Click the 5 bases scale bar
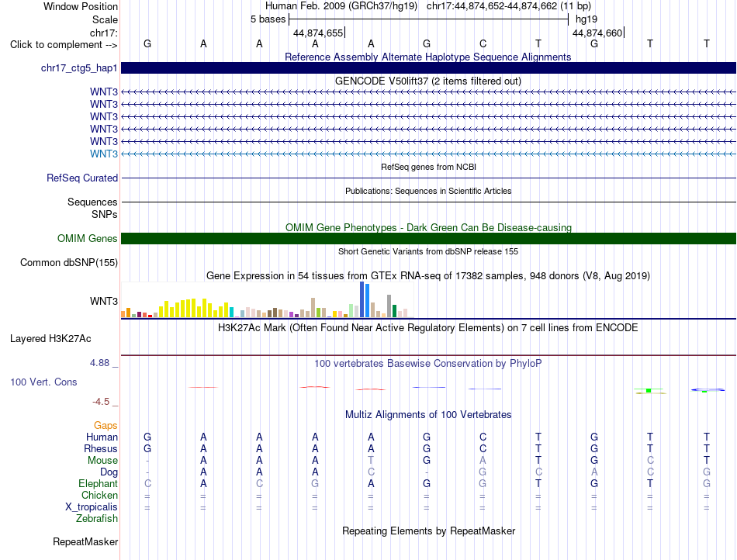Image resolution: width=737 pixels, height=560 pixels. (428, 19)
